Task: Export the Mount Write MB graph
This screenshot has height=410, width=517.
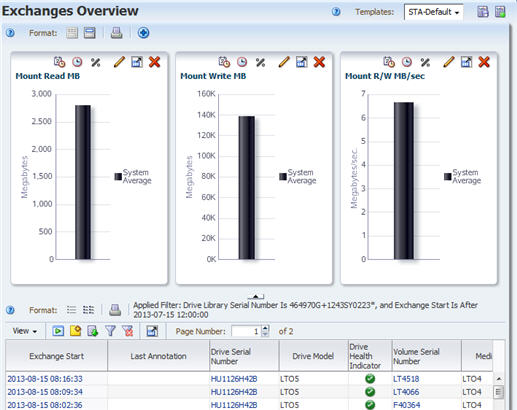Action: [301, 62]
